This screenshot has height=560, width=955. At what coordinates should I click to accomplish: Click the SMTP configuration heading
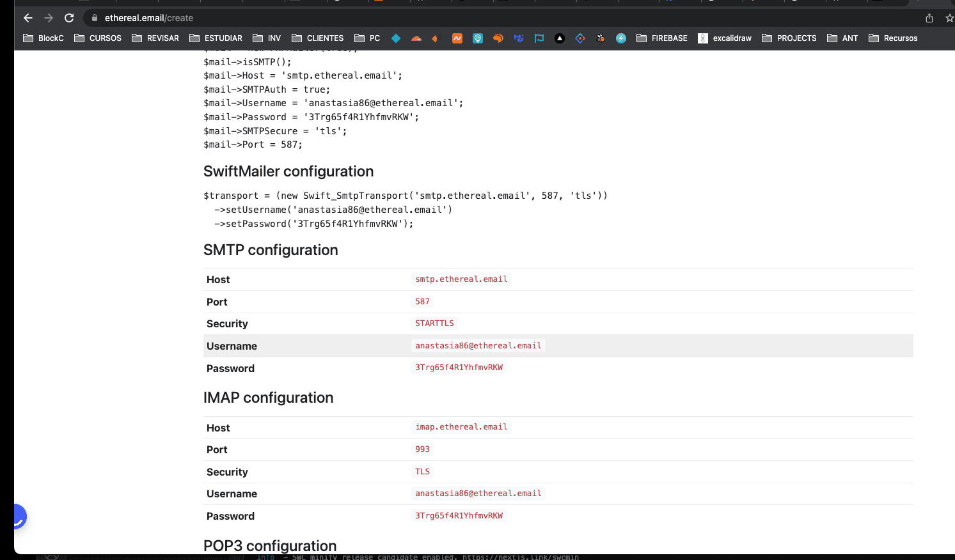[x=271, y=250]
